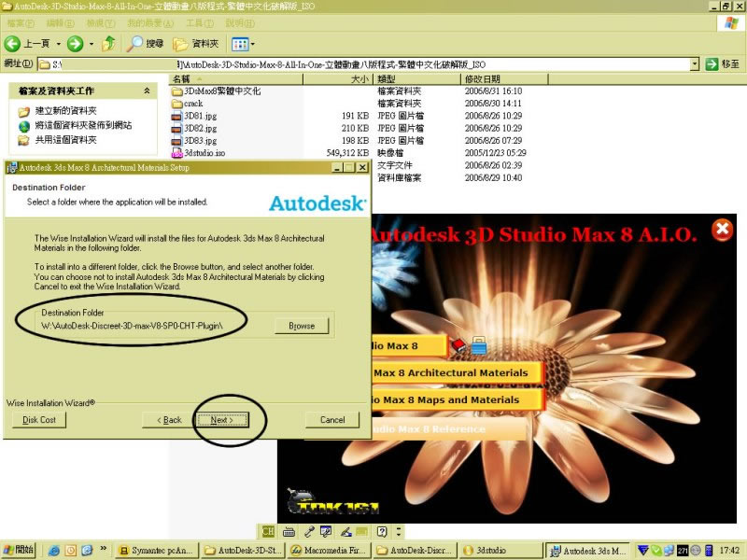Switch to AutoDesk-3D-St... folder taskbar button

243,551
